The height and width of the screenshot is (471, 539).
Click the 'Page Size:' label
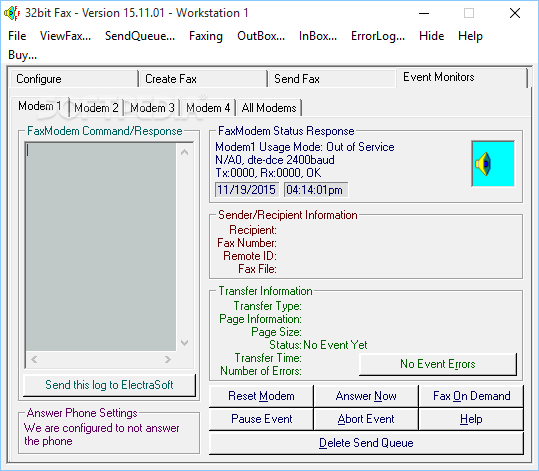pos(276,332)
